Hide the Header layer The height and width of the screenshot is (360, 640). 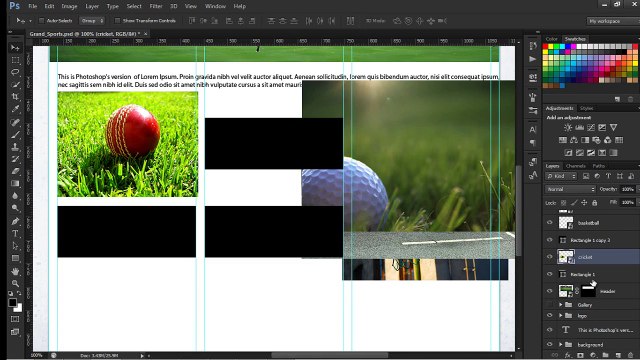[x=550, y=291]
